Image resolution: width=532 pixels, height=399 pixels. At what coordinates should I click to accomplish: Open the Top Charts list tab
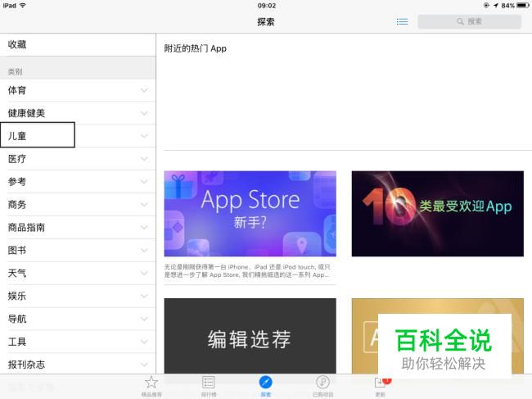coord(209,386)
